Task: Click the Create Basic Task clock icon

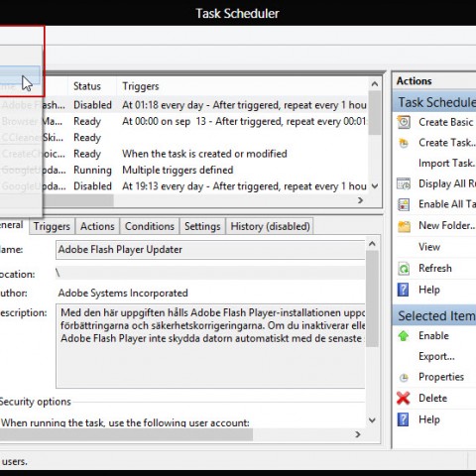Action: point(404,122)
